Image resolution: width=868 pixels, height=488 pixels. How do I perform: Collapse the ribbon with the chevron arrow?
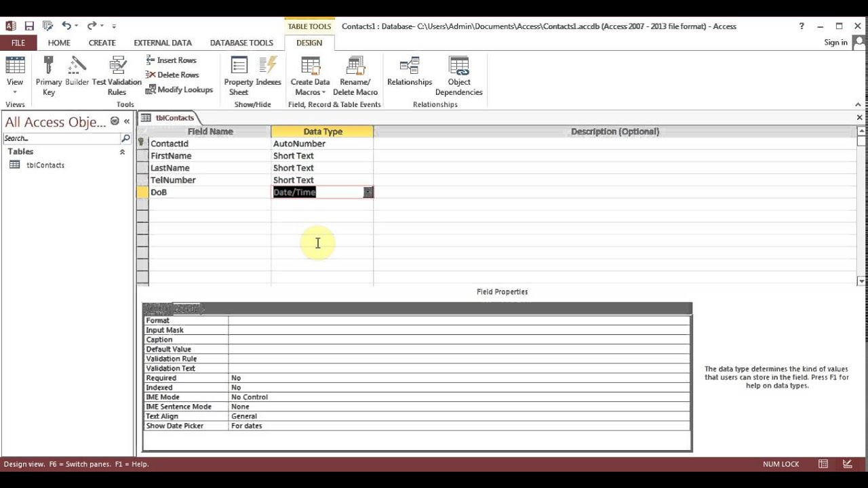tap(859, 104)
